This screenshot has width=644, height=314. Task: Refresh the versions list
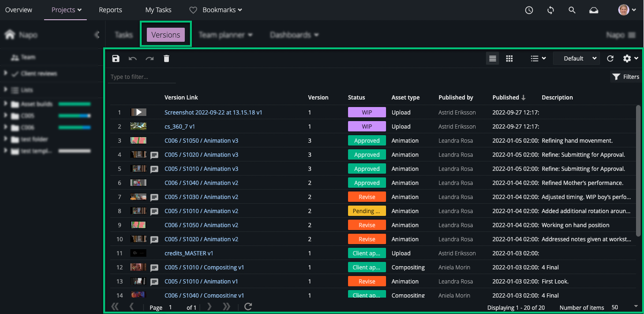(x=610, y=58)
